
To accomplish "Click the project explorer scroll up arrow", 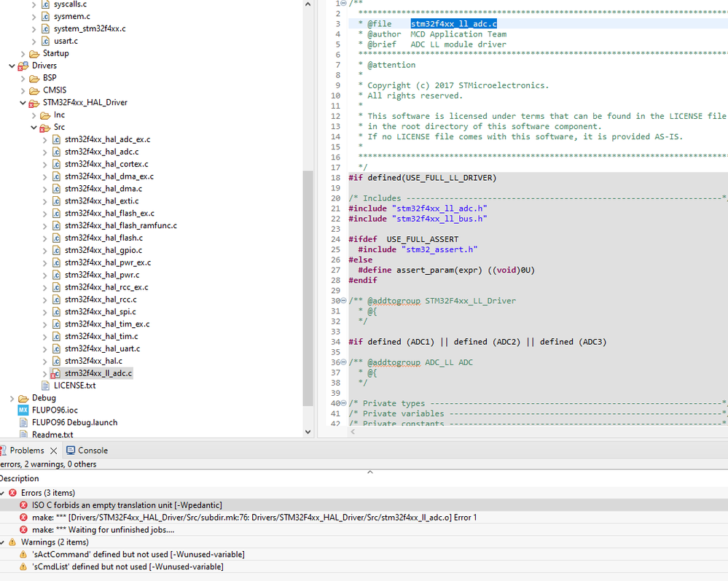I will [308, 4].
